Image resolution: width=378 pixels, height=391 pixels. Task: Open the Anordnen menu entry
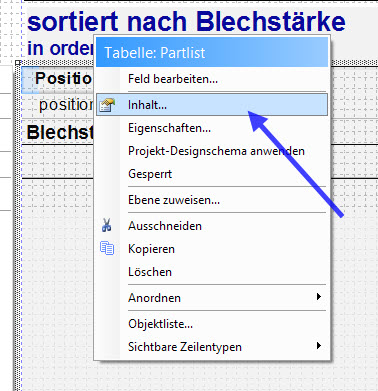[212, 298]
